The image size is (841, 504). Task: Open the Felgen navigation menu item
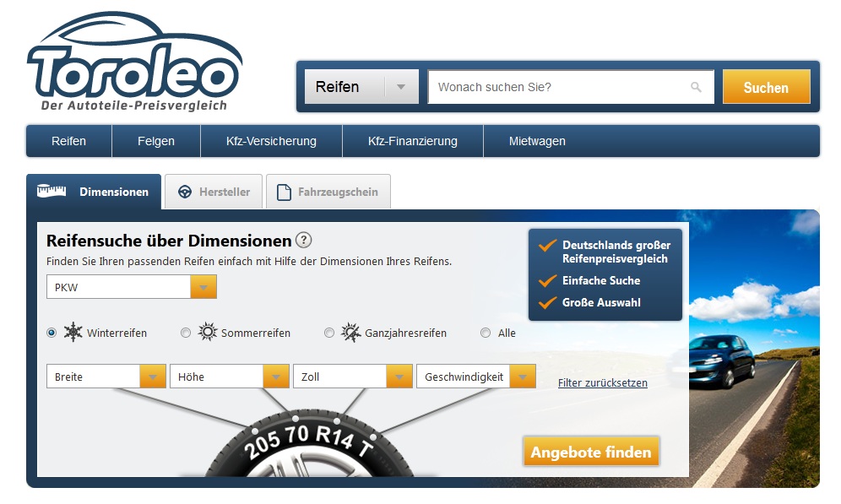(156, 141)
